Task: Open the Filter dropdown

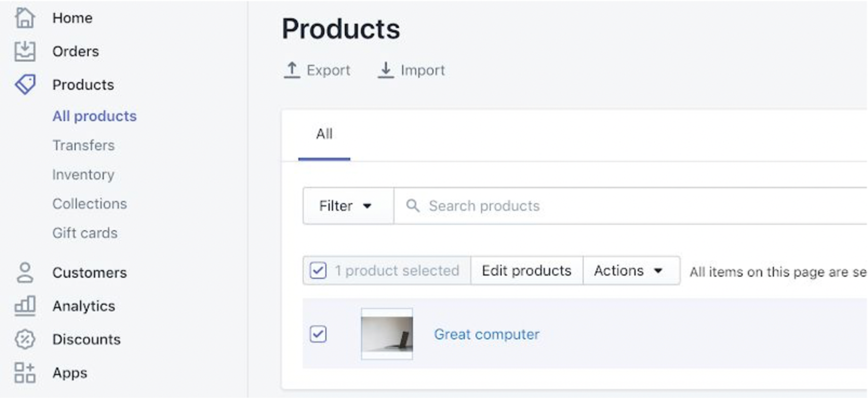Action: tap(347, 206)
